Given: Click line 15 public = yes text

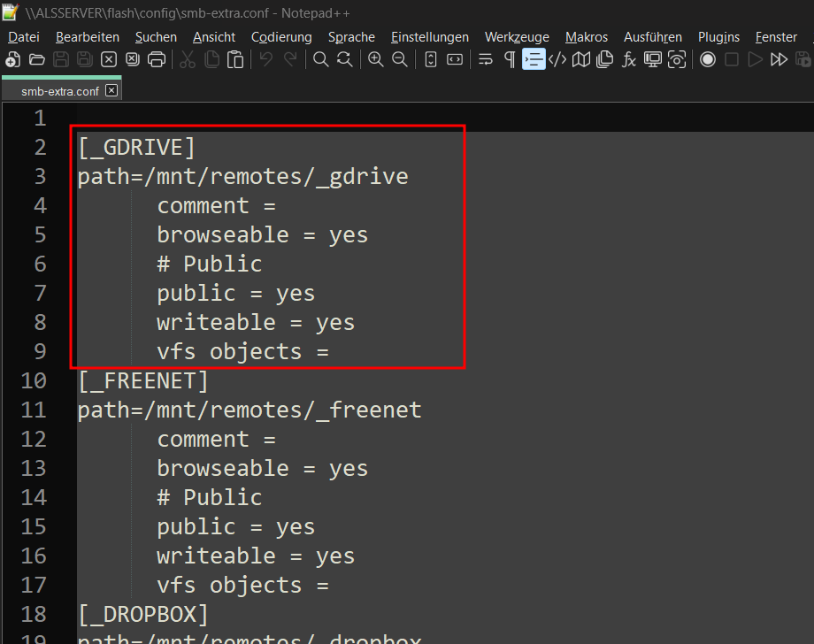Looking at the screenshot, I should click(x=235, y=527).
